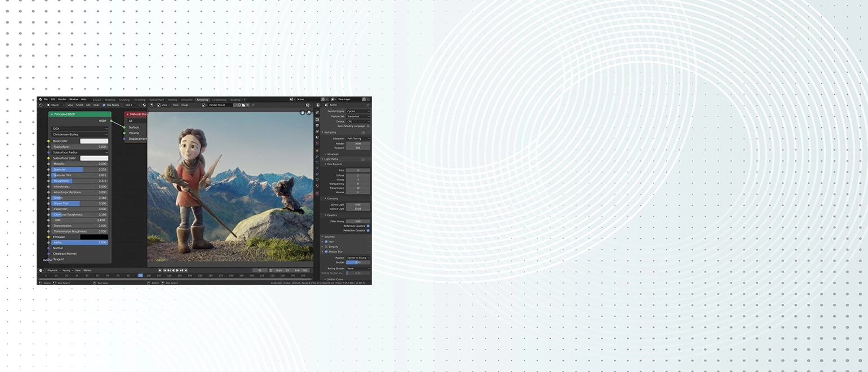Viewport: 868px width, 372px height.
Task: Disable the Reflective Caustics checkbox
Action: (x=368, y=226)
